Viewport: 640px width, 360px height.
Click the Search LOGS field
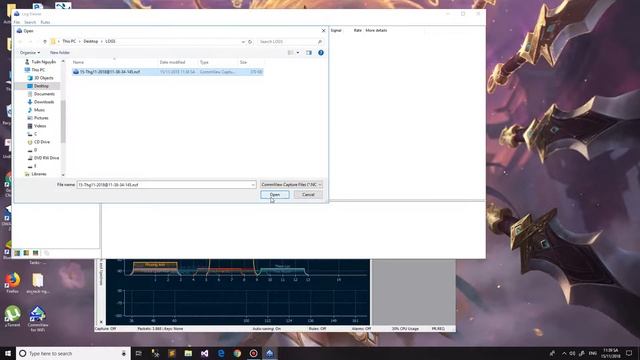tap(290, 42)
